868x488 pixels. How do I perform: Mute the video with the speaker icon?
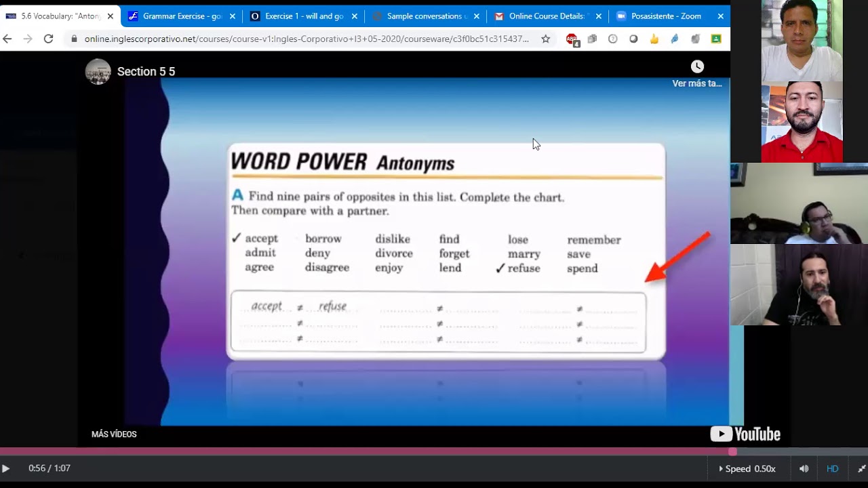point(804,468)
